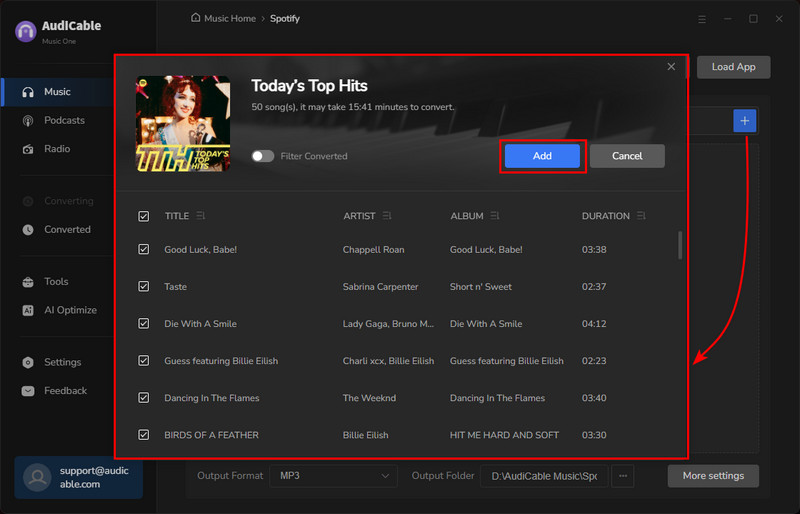The width and height of the screenshot is (800, 514).
Task: Go to Music Home breadcrumb
Action: tap(230, 18)
